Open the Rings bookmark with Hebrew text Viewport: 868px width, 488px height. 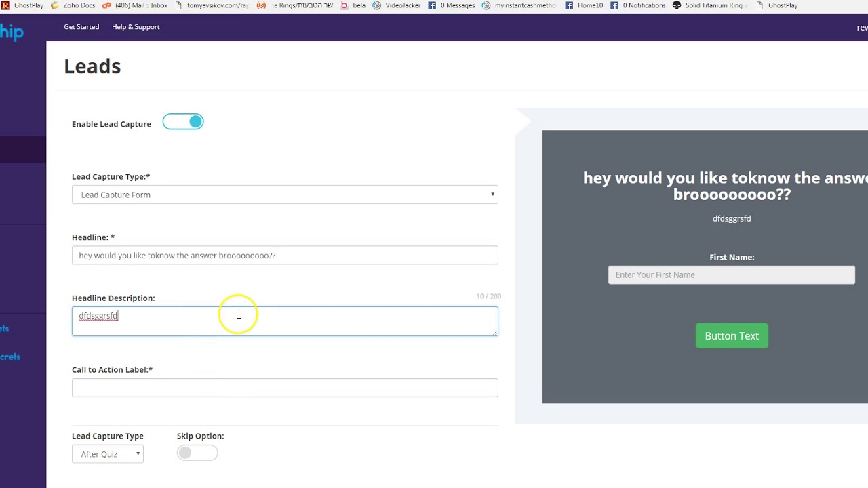click(295, 5)
